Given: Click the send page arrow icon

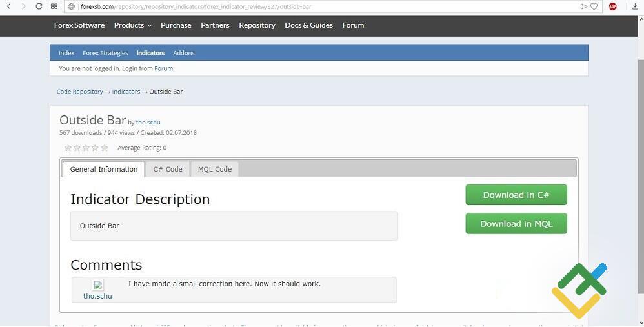Looking at the screenshot, I should 584,6.
